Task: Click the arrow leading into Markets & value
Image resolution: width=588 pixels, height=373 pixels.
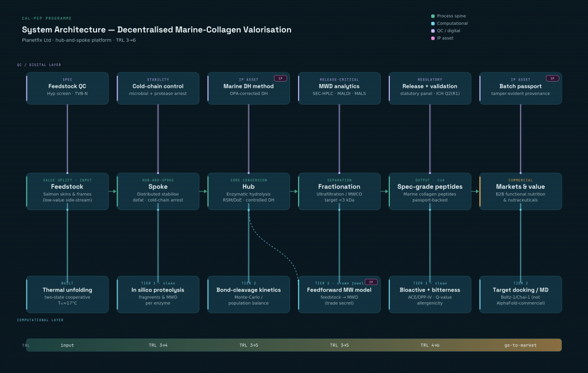Action: point(475,191)
